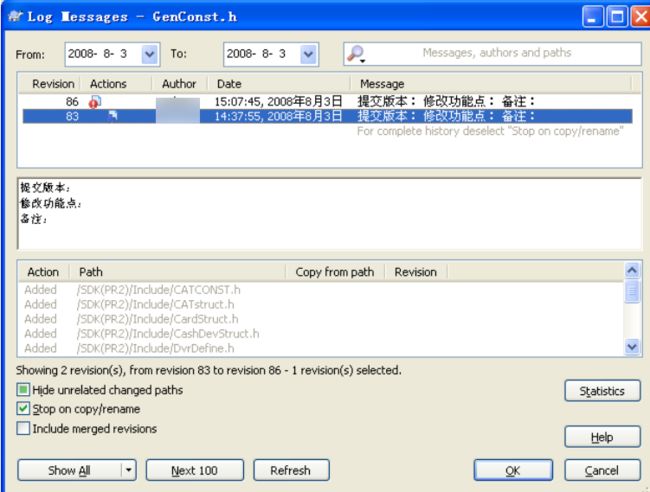Click the paths list scroll up arrow

632,271
